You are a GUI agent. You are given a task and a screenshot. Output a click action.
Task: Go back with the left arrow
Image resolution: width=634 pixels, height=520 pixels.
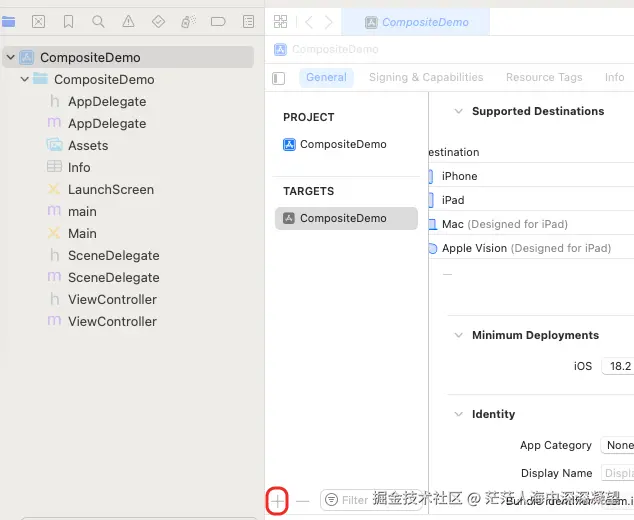tap(309, 22)
